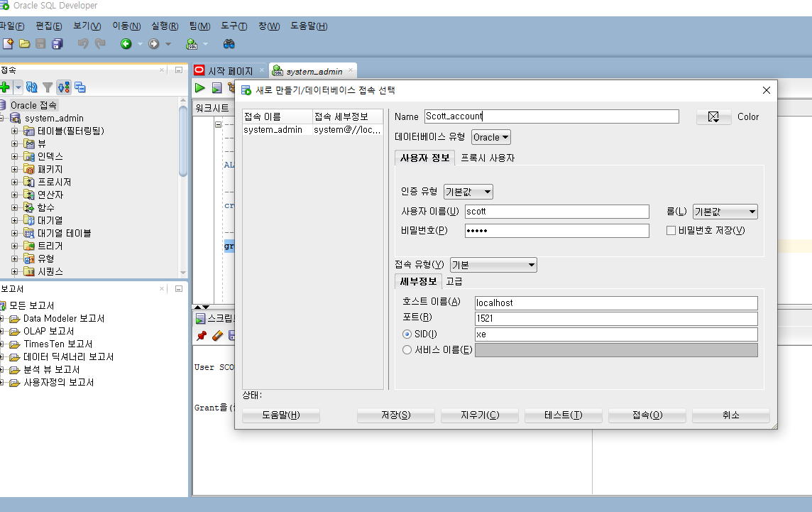Click the funnel Filter icon in 접속 panel

pyautogui.click(x=48, y=87)
